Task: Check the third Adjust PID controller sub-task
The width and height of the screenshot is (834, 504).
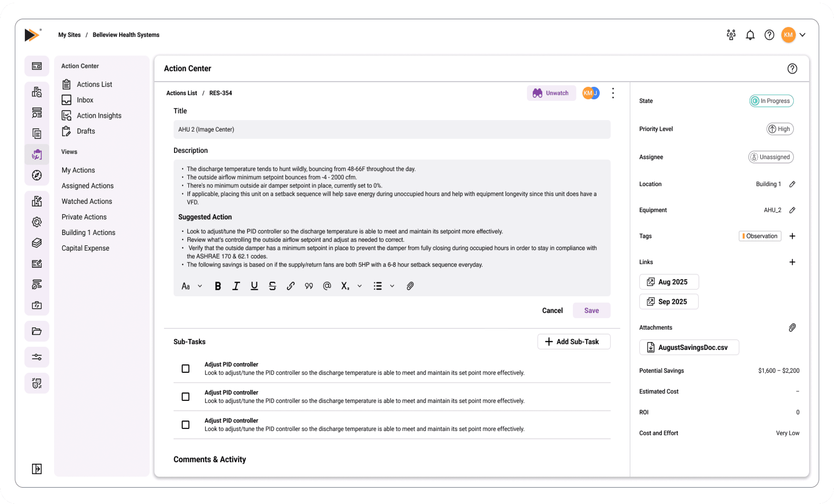Action: click(x=185, y=424)
